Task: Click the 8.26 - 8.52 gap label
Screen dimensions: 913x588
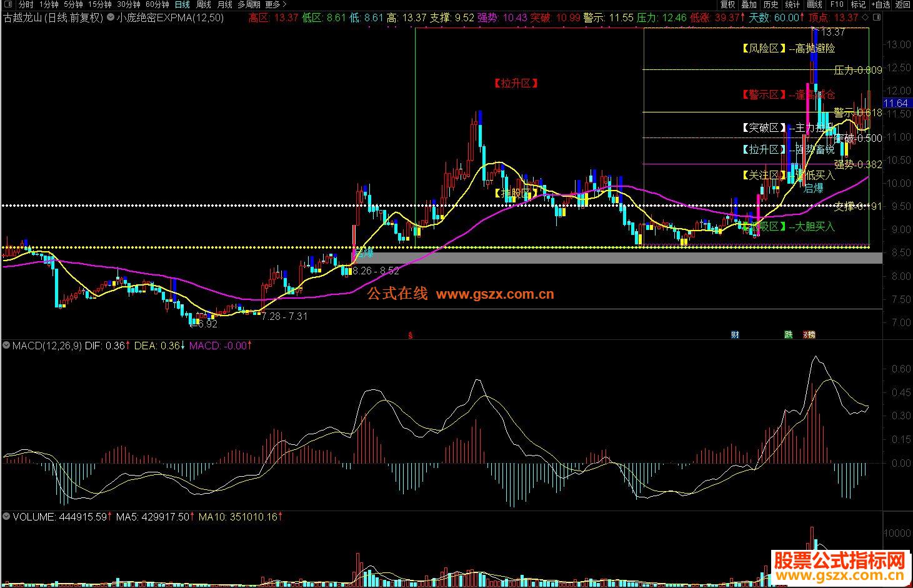Action: 375,271
